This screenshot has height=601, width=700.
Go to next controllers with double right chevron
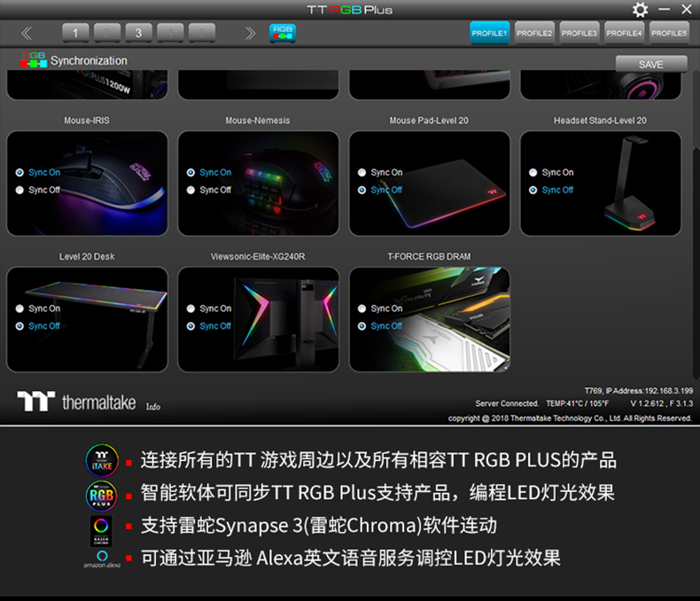coord(250,34)
